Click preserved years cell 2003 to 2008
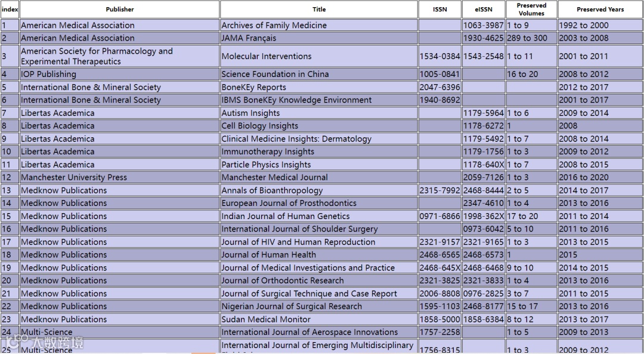644x354 pixels. tap(600, 38)
